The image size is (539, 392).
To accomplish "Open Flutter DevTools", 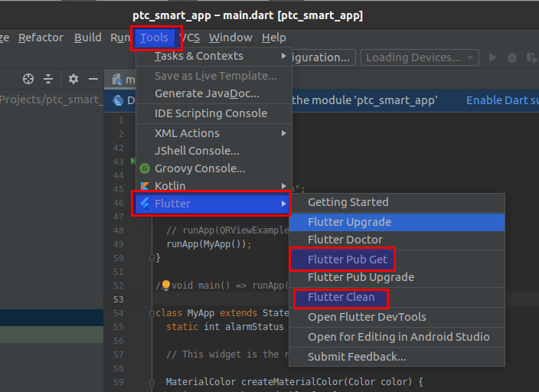I will point(397,317).
